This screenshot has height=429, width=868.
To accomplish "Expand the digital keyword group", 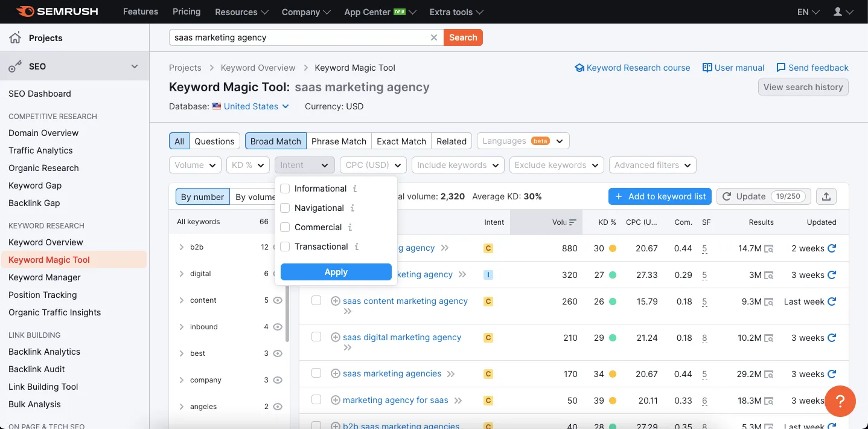I will 182,274.
